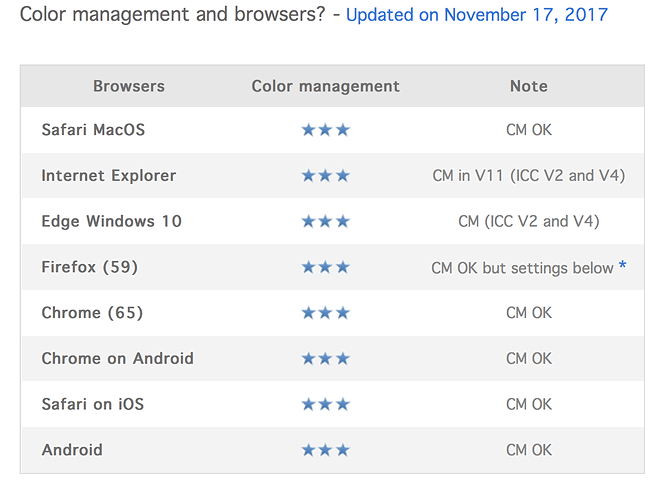Open the 'Updated on November 17, 2017' link
The width and height of the screenshot is (669, 500).
click(476, 15)
